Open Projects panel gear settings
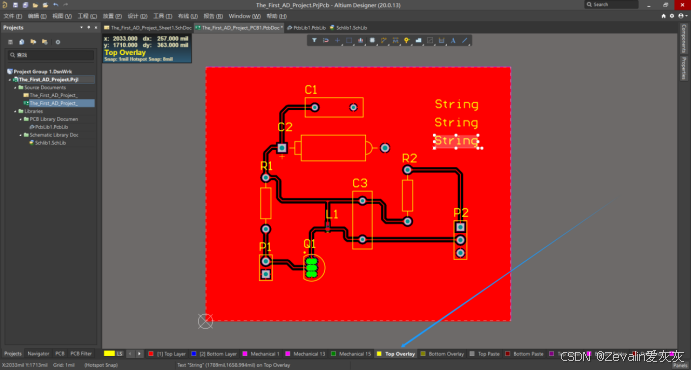The width and height of the screenshot is (692, 371). click(x=58, y=42)
